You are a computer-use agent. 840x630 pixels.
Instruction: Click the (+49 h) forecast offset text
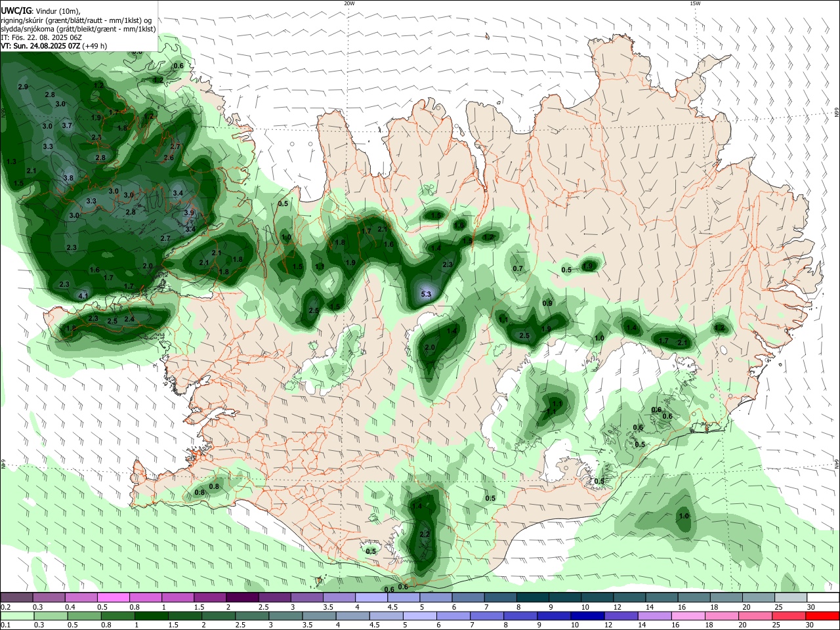[95, 46]
